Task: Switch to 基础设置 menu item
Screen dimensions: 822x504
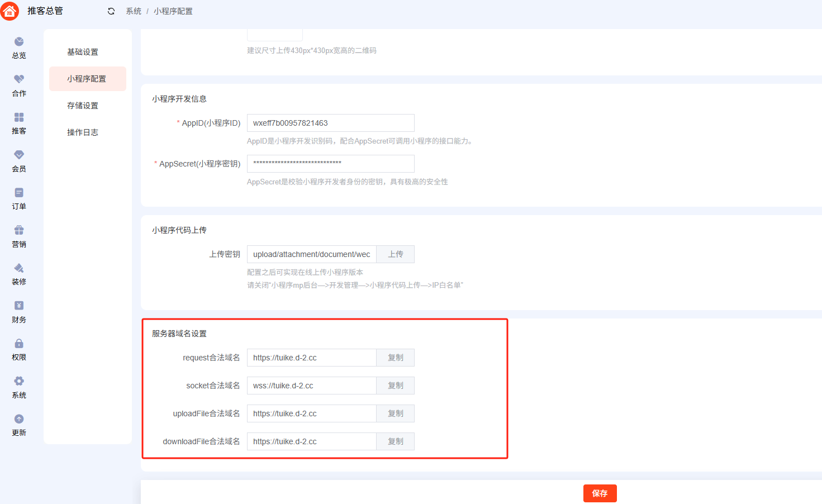Action: [83, 52]
